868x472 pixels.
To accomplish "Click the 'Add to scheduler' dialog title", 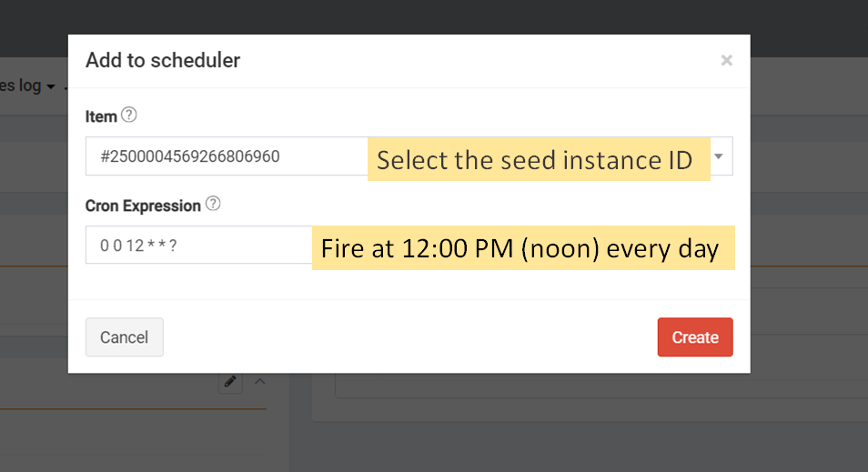I will click(163, 60).
